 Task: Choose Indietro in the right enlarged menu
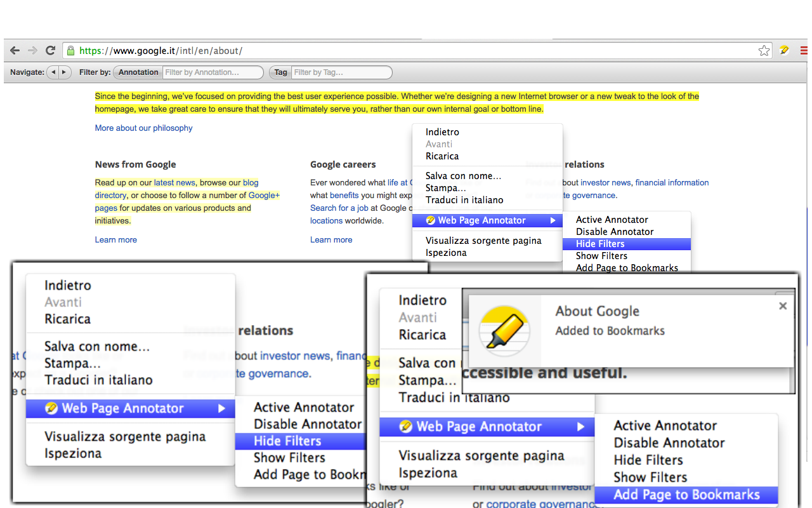point(421,300)
